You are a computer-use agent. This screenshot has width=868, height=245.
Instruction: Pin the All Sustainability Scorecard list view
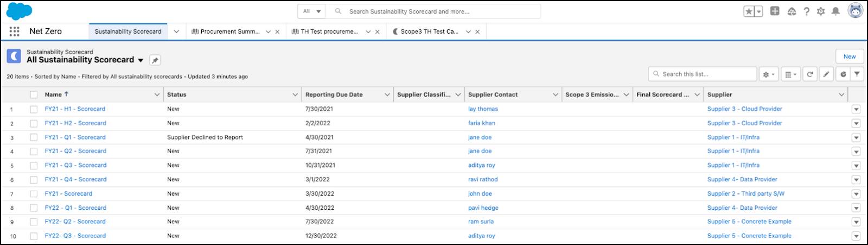(155, 60)
